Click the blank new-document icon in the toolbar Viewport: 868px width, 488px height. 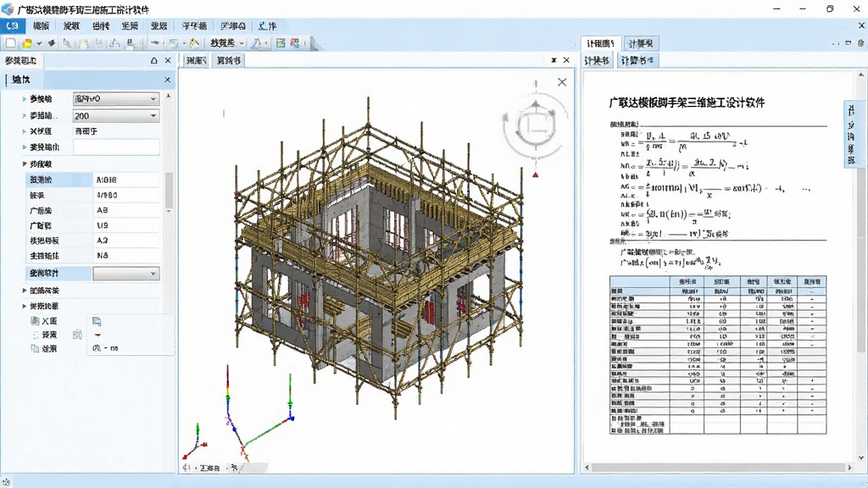10,42
